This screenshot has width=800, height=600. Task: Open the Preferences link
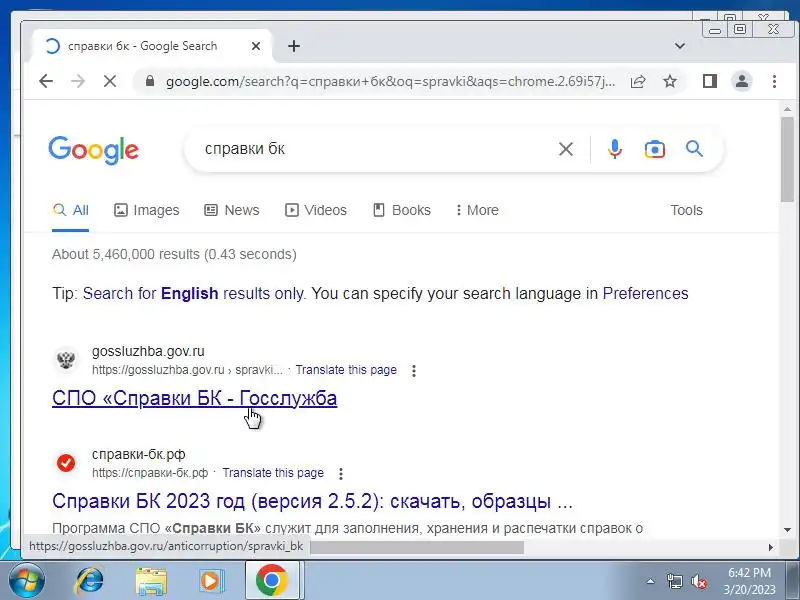645,293
